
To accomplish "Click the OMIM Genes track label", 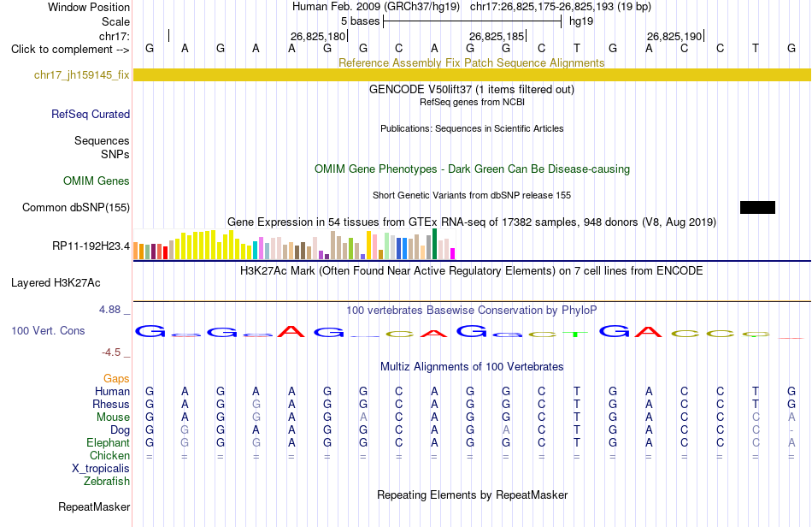I will coord(96,181).
